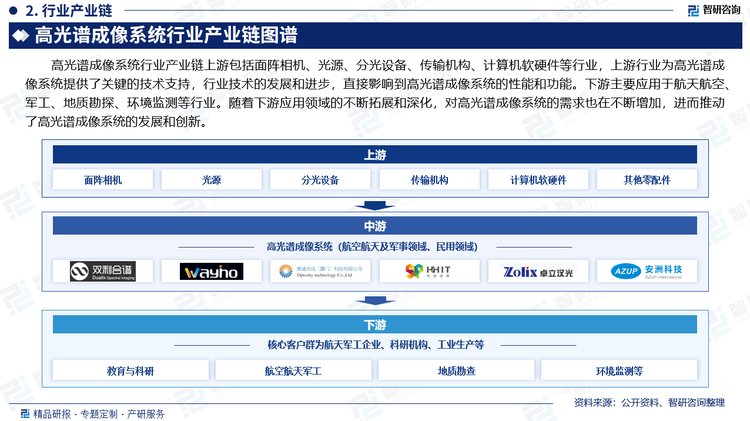Select the 地质勘查 box
The image size is (750, 421).
pos(456,371)
